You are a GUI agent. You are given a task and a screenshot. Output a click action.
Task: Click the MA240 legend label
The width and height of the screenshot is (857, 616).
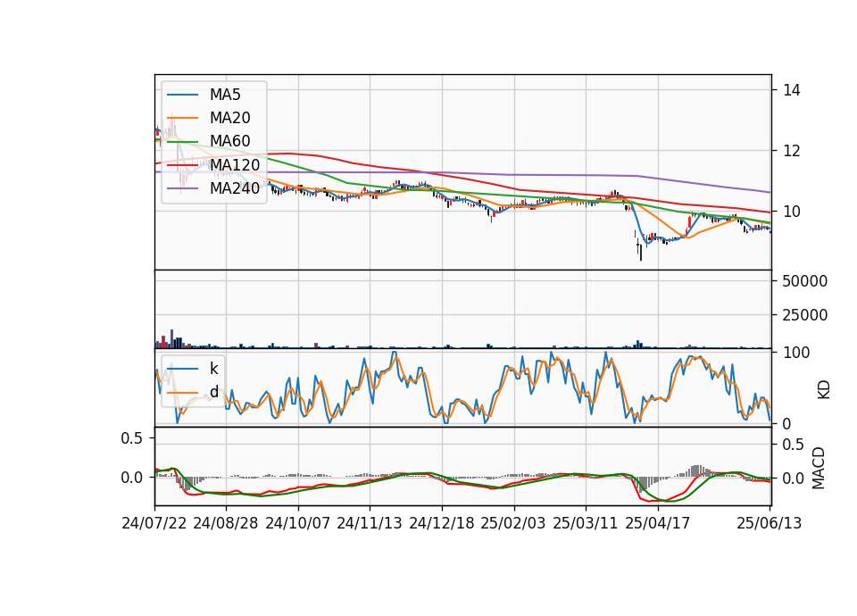[235, 188]
